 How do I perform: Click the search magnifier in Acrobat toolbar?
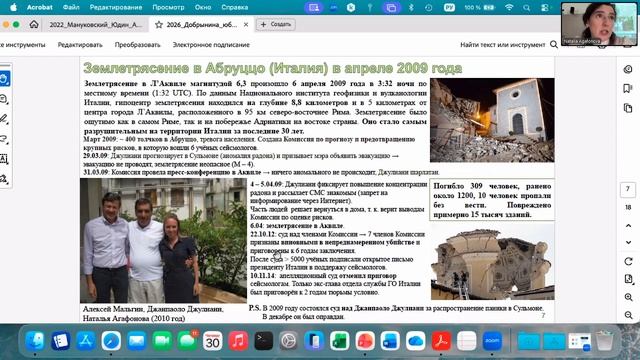[x=553, y=44]
